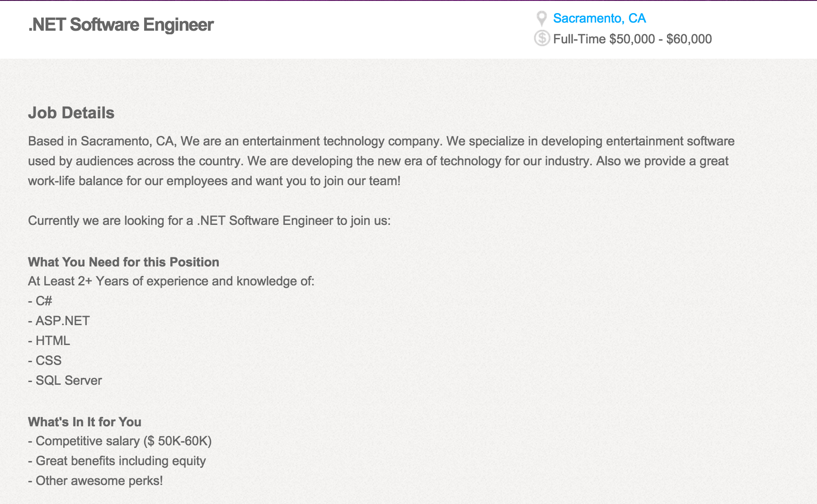817x504 pixels.
Task: Click the "What's In It for You" heading
Action: [85, 422]
